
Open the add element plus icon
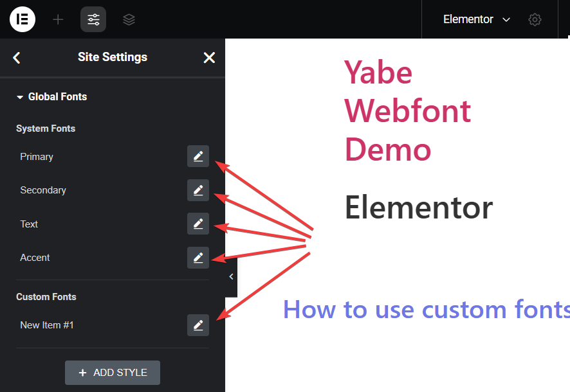58,19
